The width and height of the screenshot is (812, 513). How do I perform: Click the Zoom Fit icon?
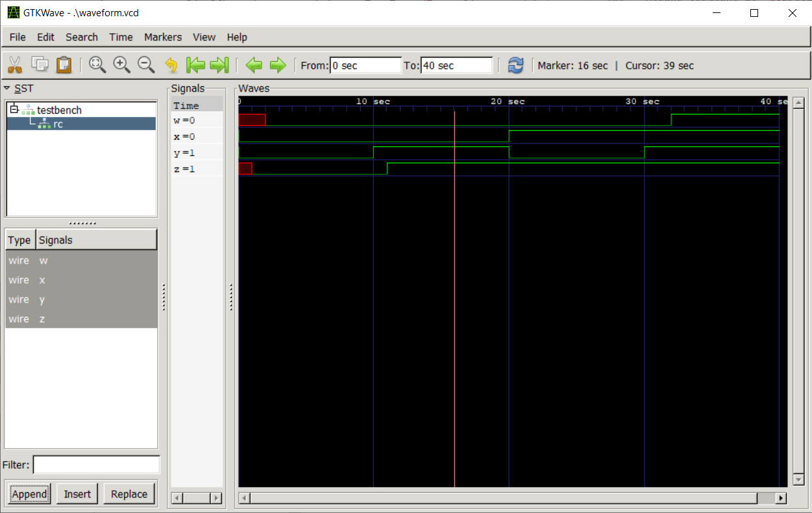pos(97,64)
